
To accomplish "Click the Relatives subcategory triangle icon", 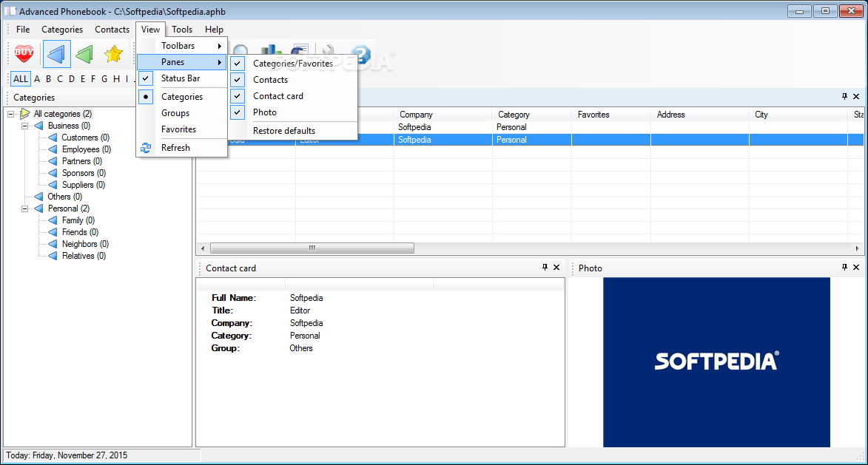I will 53,256.
